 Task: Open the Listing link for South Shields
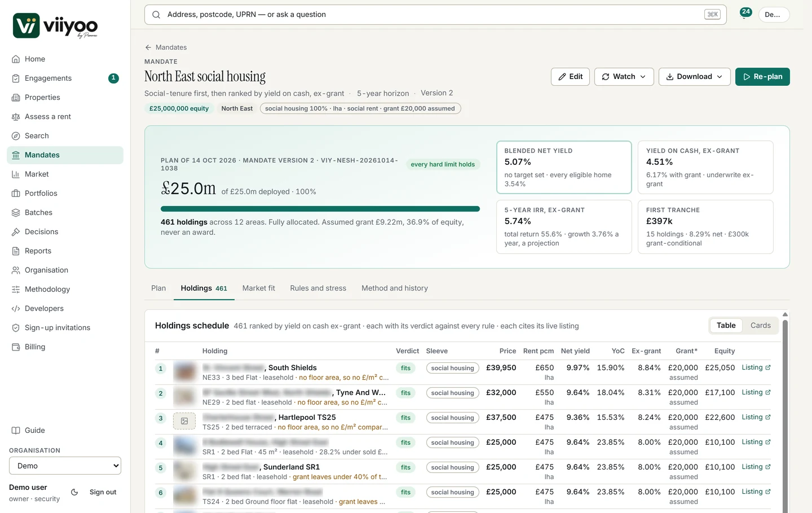(756, 368)
